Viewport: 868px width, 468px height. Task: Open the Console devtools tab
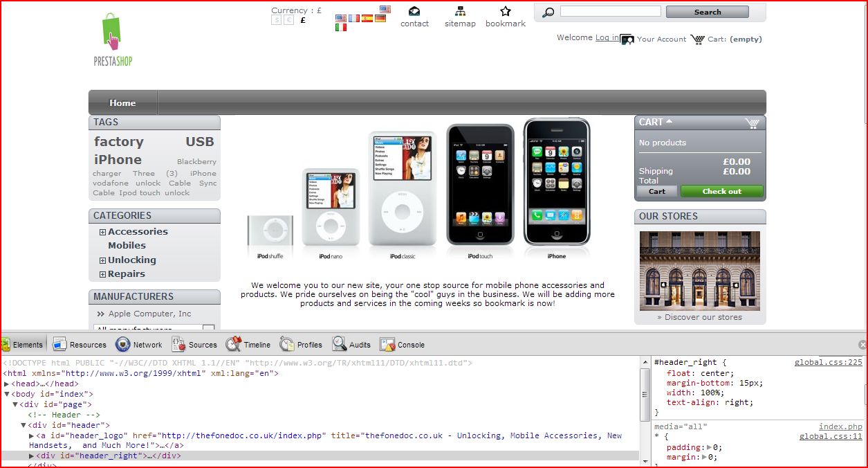402,344
